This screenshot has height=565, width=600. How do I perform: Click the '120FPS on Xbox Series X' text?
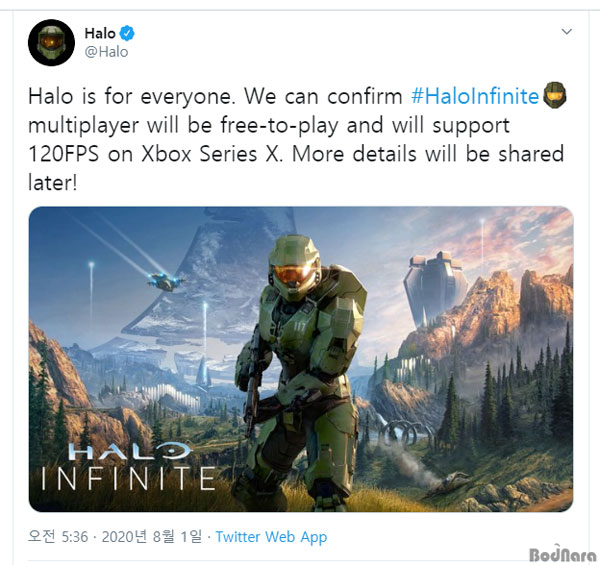155,154
